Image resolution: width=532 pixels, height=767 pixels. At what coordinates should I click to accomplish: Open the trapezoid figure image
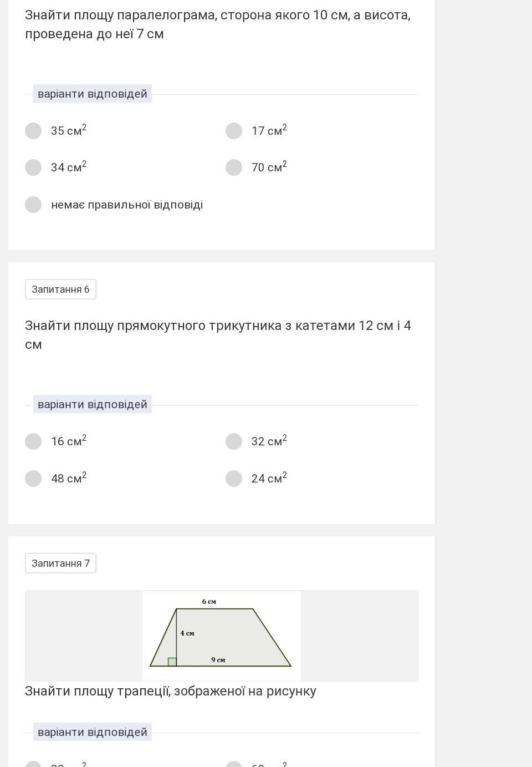click(222, 636)
